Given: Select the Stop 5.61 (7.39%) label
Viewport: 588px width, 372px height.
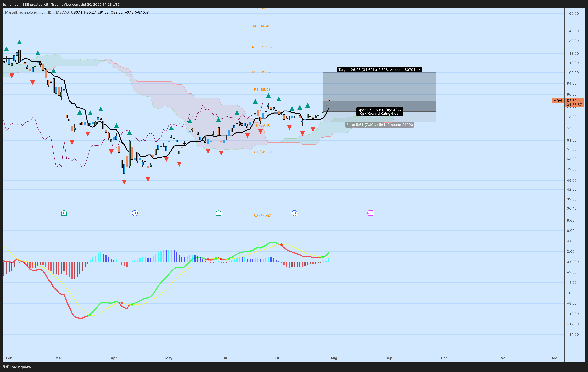Looking at the screenshot, I should (380, 125).
